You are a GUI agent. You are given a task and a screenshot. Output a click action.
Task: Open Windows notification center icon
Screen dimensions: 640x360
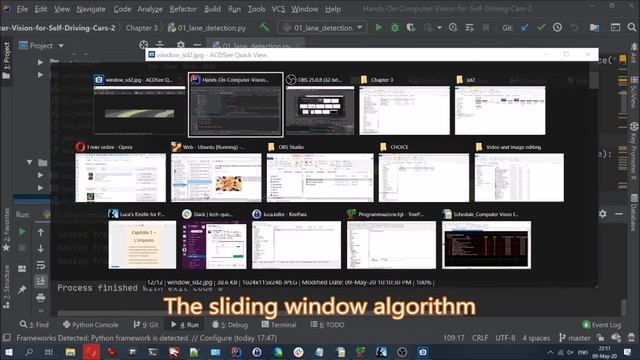click(627, 352)
